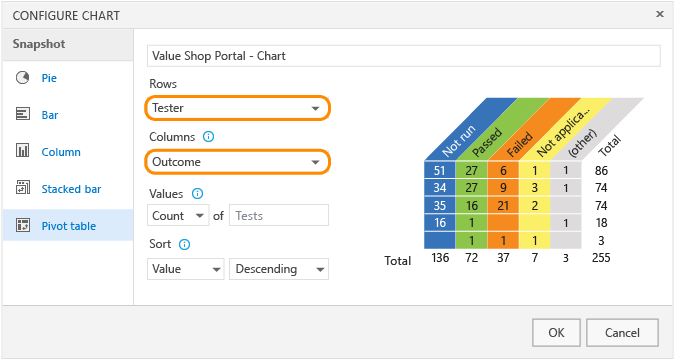Confirm with the OK button

[x=556, y=332]
